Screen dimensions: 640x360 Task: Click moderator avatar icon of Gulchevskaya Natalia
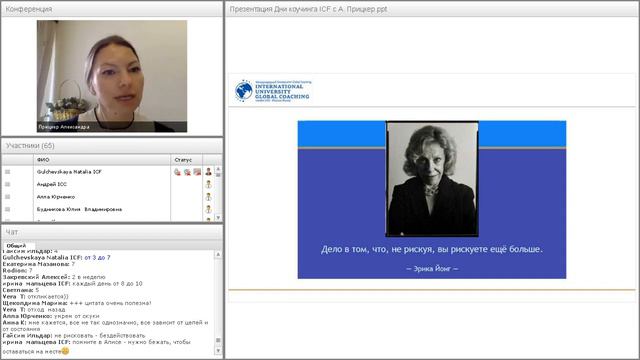click(209, 172)
